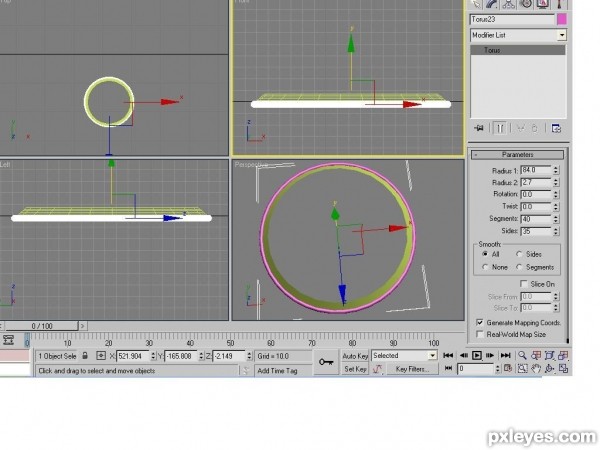Click the Y coordinate field

point(181,356)
